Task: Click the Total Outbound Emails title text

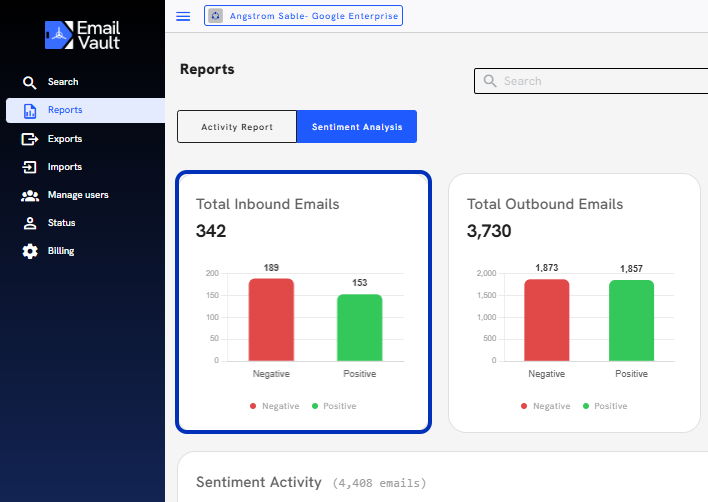Action: coord(545,204)
